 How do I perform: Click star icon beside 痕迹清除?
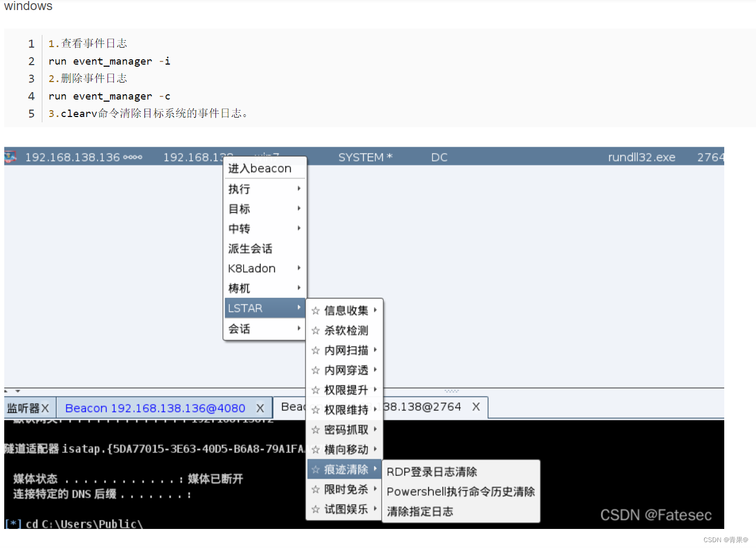[316, 470]
